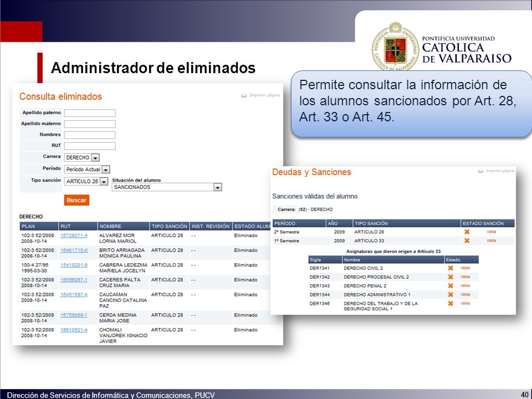Click the orange X beside DERECHO ADMINISTRATIVO 1

(x=450, y=294)
